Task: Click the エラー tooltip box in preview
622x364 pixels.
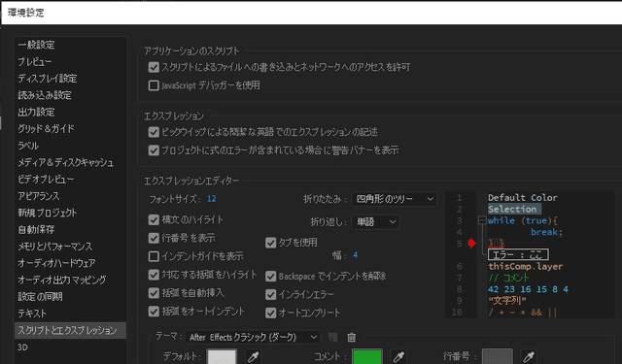Action: pos(518,254)
